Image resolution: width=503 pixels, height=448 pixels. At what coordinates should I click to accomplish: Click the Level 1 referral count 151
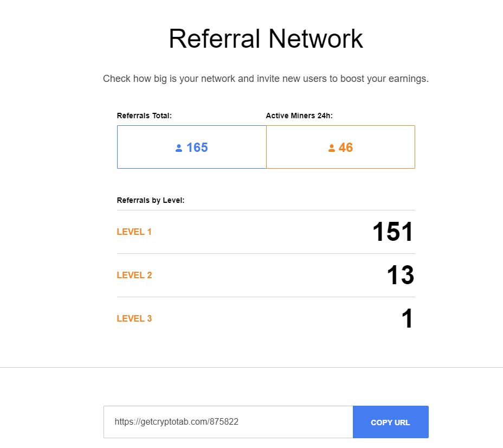pos(392,232)
